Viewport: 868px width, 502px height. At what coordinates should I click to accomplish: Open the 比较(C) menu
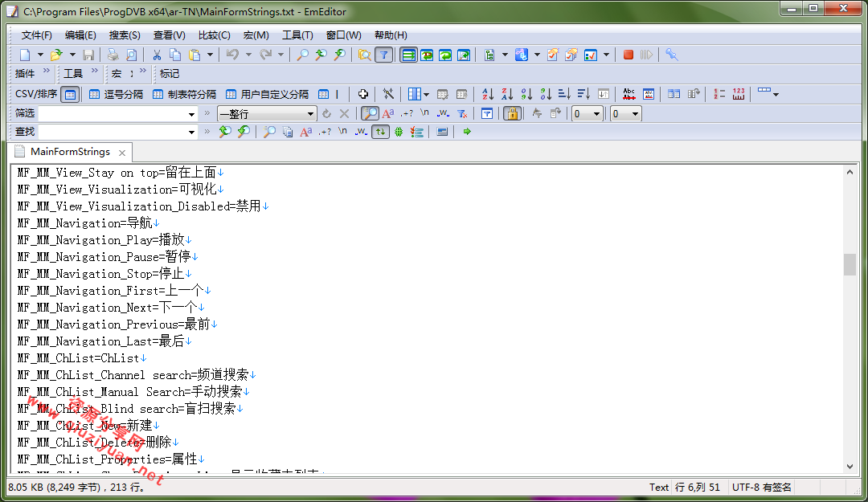point(215,35)
